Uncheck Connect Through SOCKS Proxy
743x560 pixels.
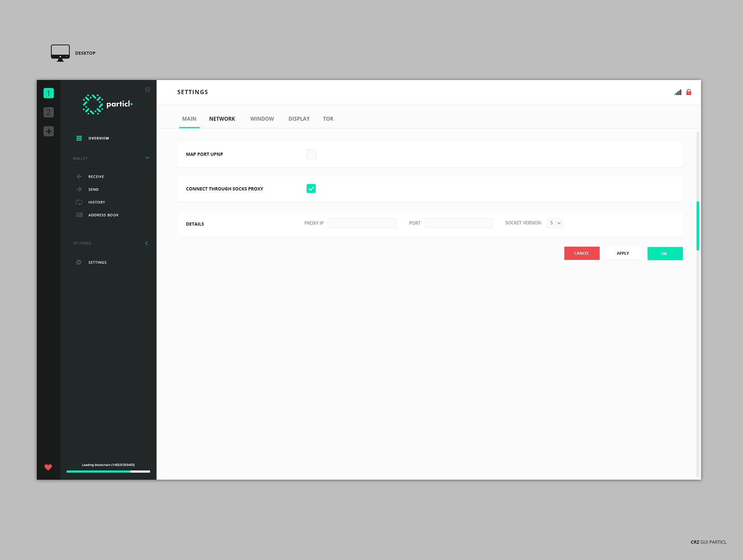(x=311, y=189)
